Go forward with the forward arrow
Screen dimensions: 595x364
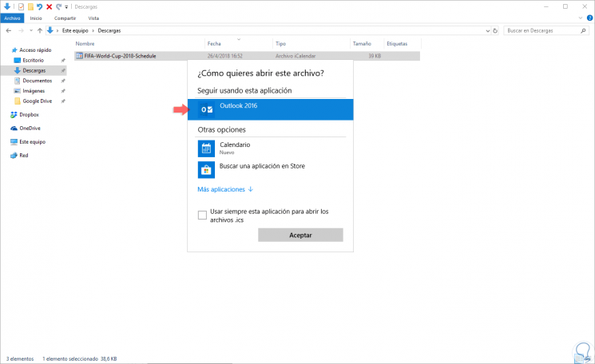coord(22,30)
